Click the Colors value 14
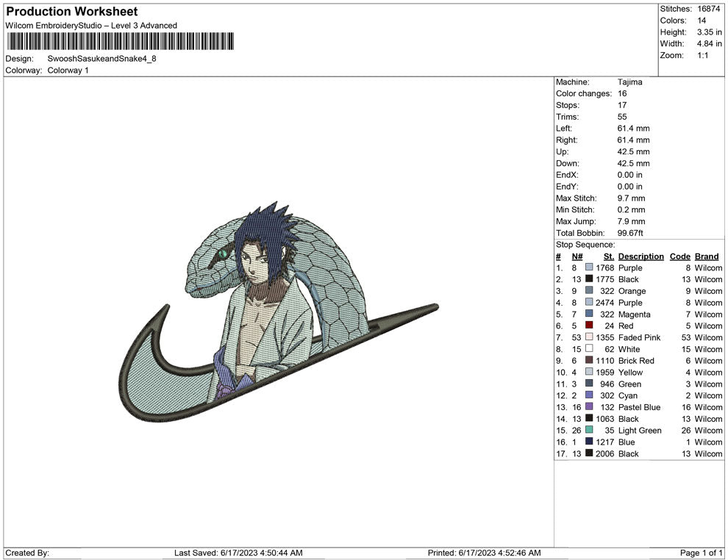The width and height of the screenshot is (728, 560). pos(702,21)
